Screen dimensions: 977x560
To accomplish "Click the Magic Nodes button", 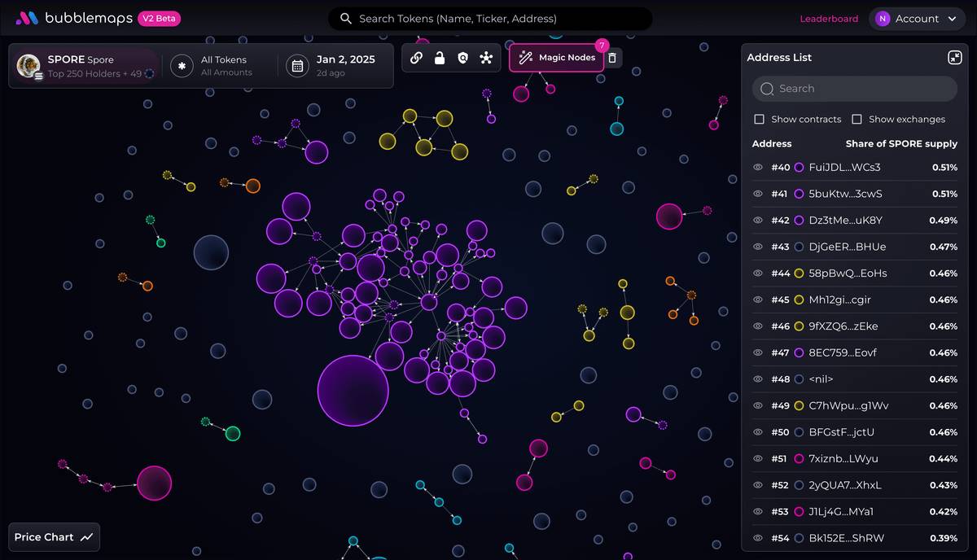I will click(x=558, y=58).
